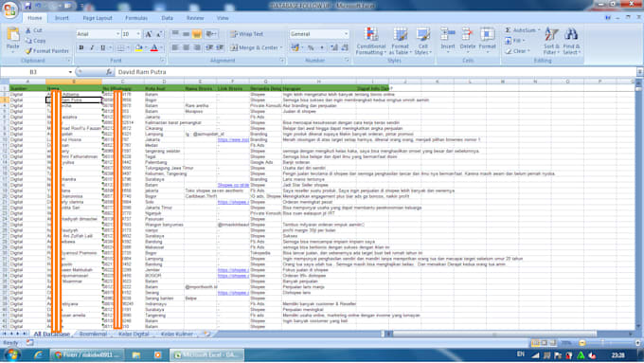Viewport: 644px width, 363px height.
Task: Toggle Underline formatting
Action: coord(102,47)
